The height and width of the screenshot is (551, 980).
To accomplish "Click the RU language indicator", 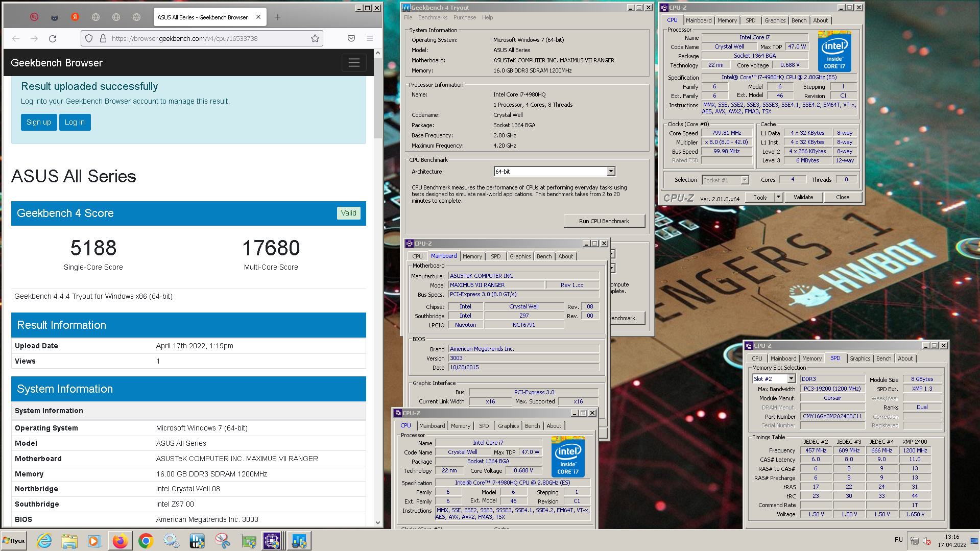I will 899,540.
